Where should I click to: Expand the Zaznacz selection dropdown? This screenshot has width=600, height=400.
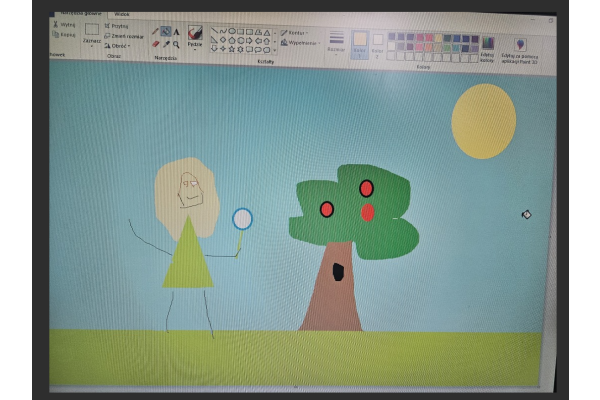click(x=92, y=45)
